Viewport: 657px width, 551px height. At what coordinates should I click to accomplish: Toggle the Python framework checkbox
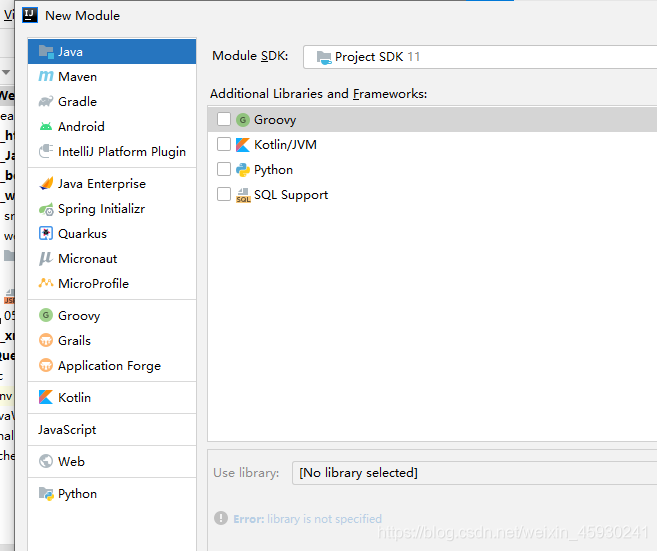(224, 170)
